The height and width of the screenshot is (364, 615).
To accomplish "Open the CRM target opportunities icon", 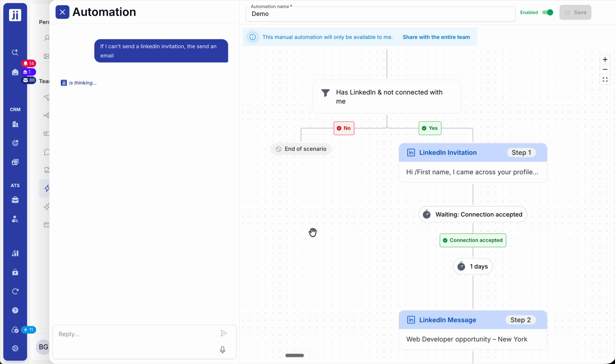I will click(15, 143).
